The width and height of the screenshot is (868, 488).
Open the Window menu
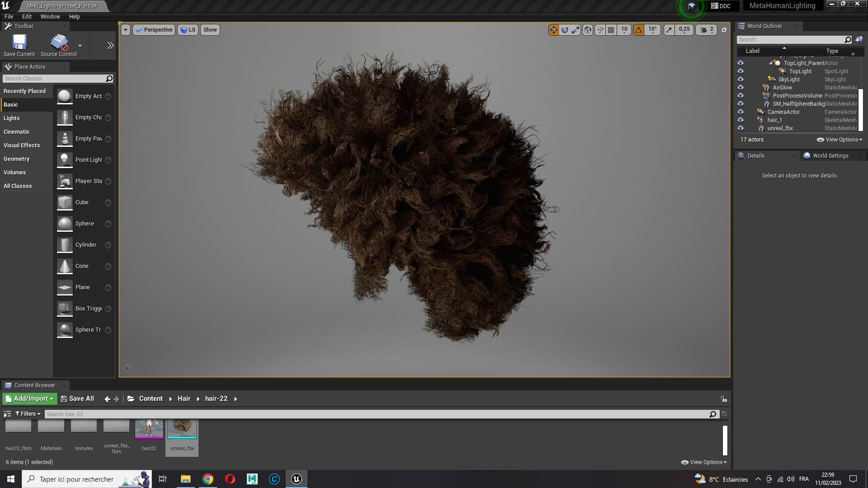50,16
